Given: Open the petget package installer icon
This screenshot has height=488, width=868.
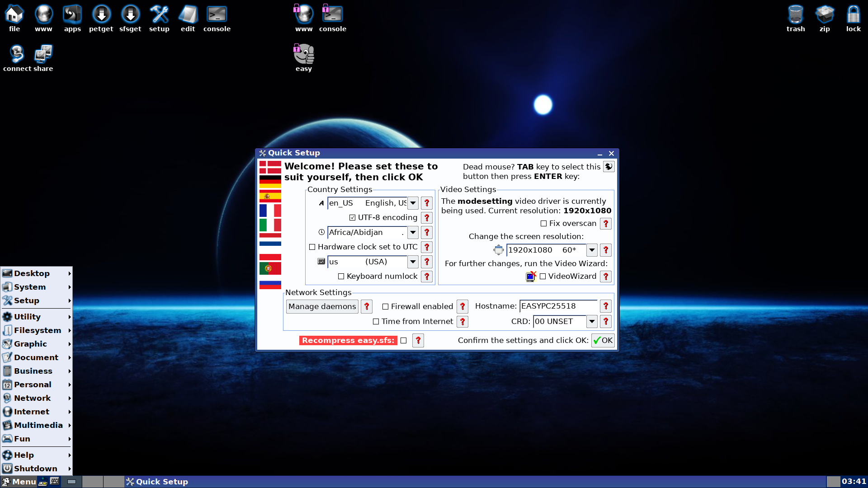Looking at the screenshot, I should (101, 14).
